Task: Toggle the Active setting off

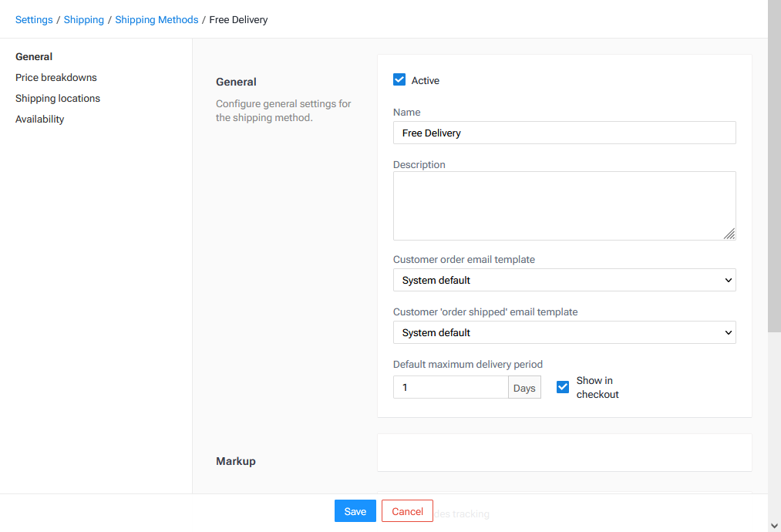Action: (399, 79)
